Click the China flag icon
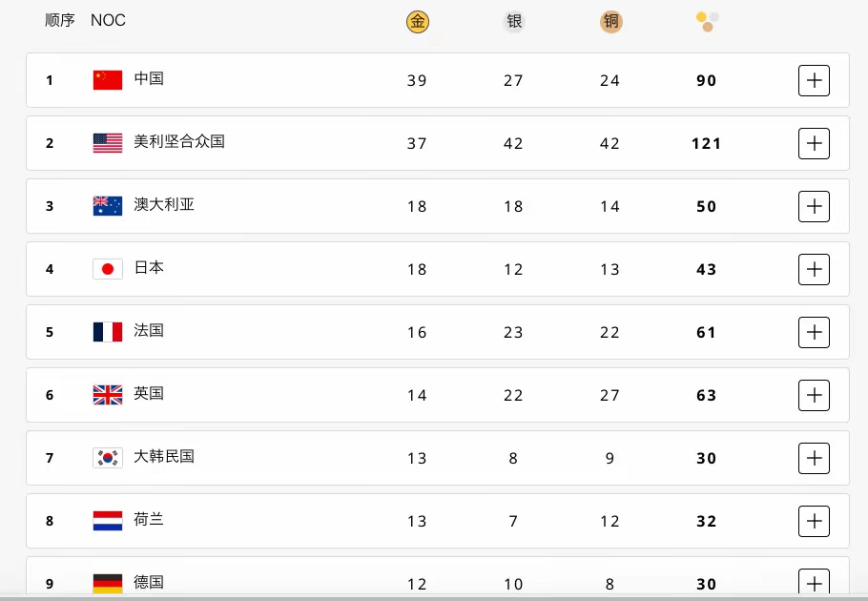 [108, 80]
